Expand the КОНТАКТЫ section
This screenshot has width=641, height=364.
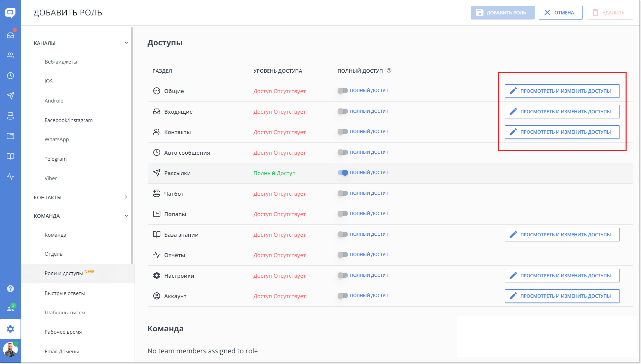(x=126, y=197)
